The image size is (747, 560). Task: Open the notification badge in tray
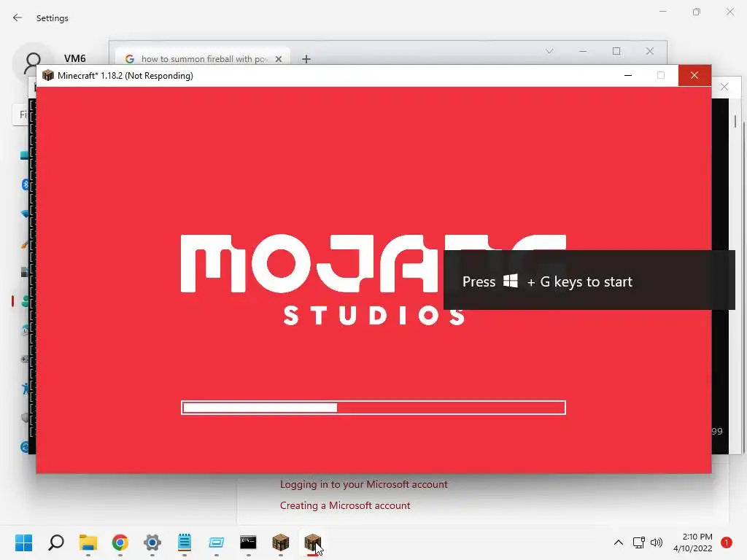pyautogui.click(x=727, y=542)
